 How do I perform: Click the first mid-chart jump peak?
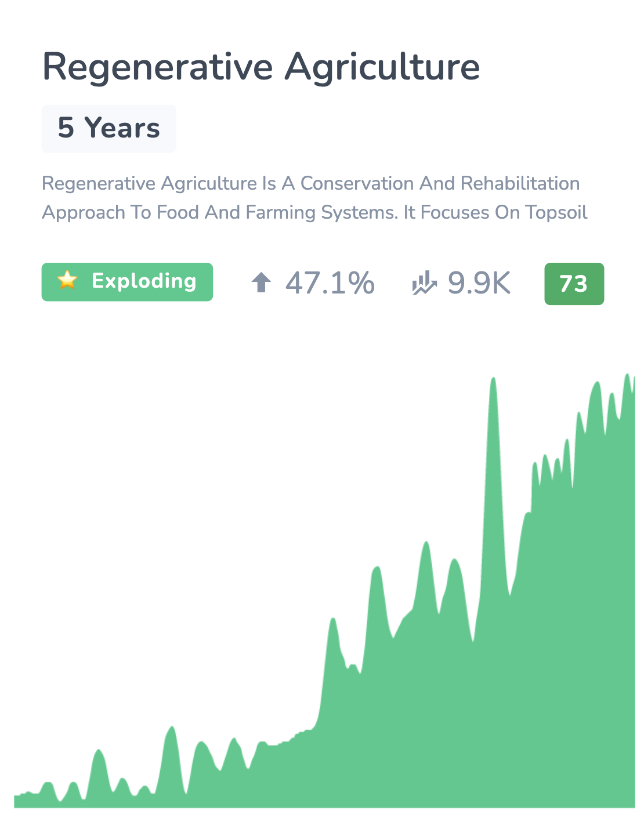[x=333, y=622]
